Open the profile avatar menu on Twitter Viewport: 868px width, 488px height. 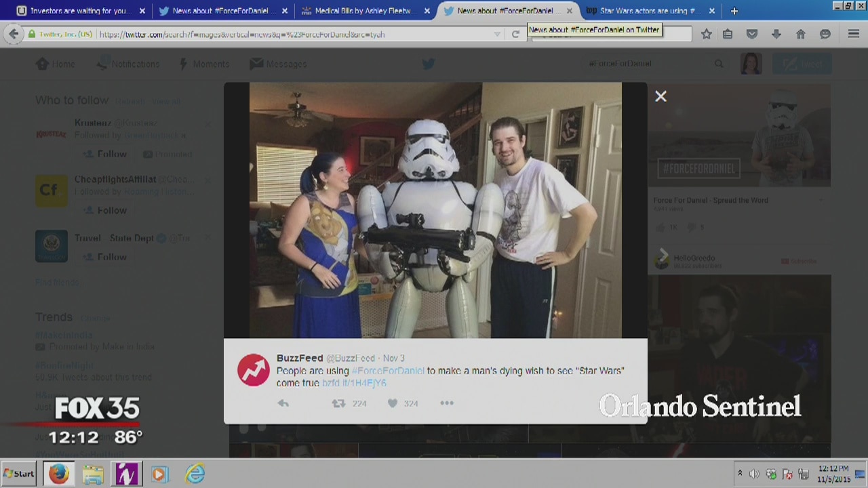click(751, 64)
